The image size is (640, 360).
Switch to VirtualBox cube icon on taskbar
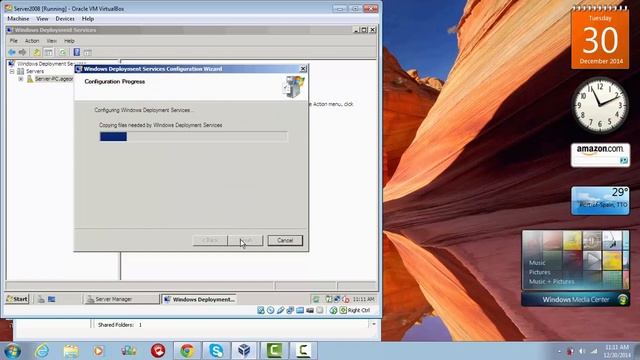(x=244, y=351)
